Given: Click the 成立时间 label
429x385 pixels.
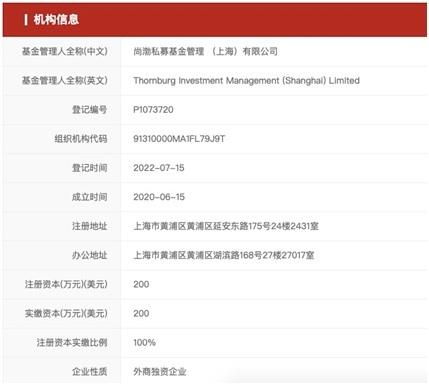Looking at the screenshot, I should (90, 197).
